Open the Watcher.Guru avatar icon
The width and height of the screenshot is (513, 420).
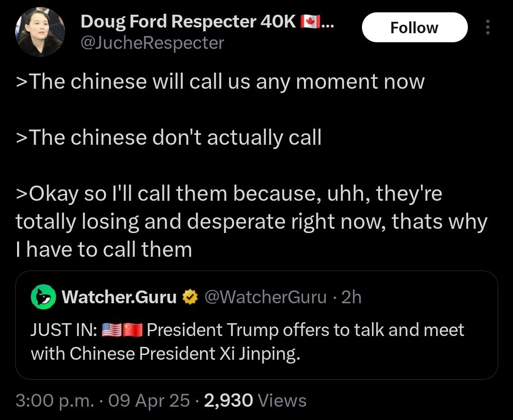[43, 297]
